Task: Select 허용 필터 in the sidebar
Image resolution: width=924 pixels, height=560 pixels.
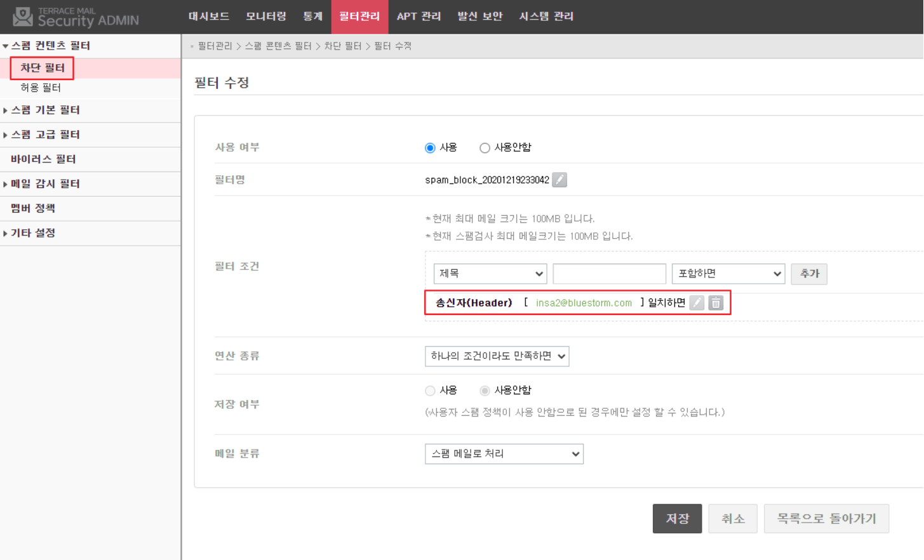Action: pos(41,88)
